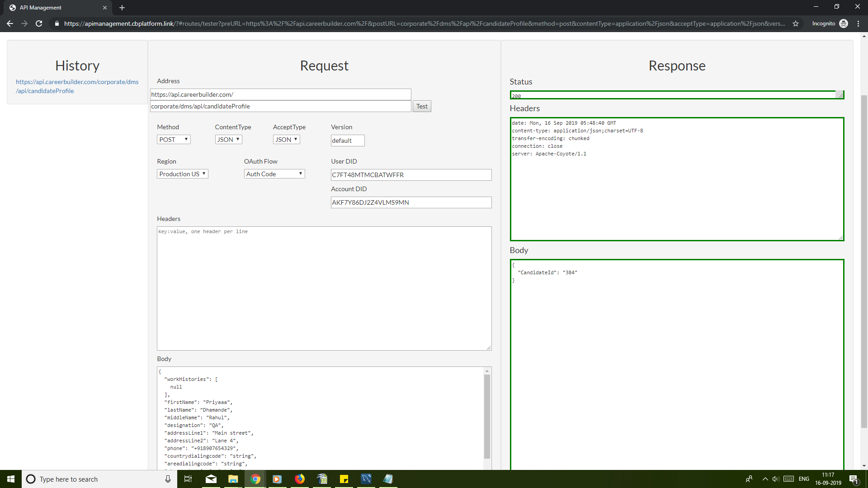Open the Method dropdown showing POST

pyautogui.click(x=174, y=140)
